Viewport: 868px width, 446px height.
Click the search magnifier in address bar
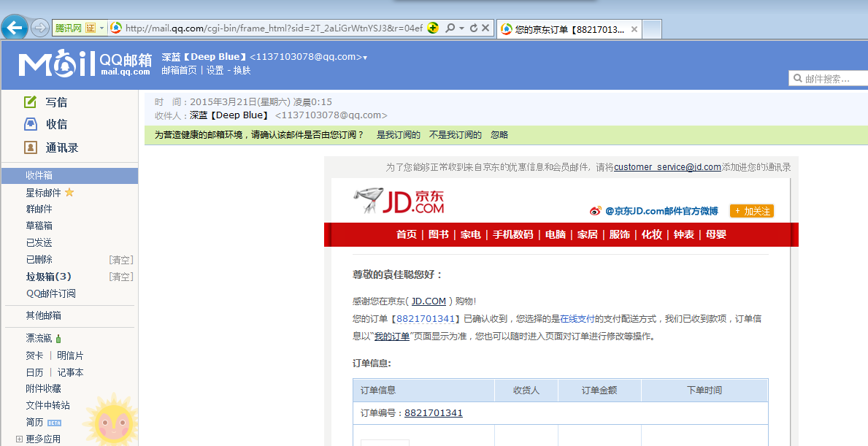coord(450,28)
